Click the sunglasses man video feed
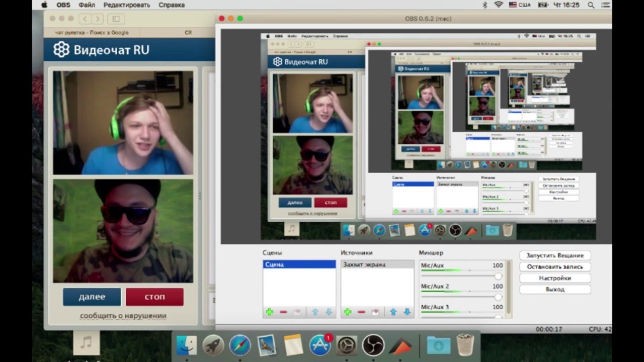Viewport: 644px width, 362px height. pos(123,231)
